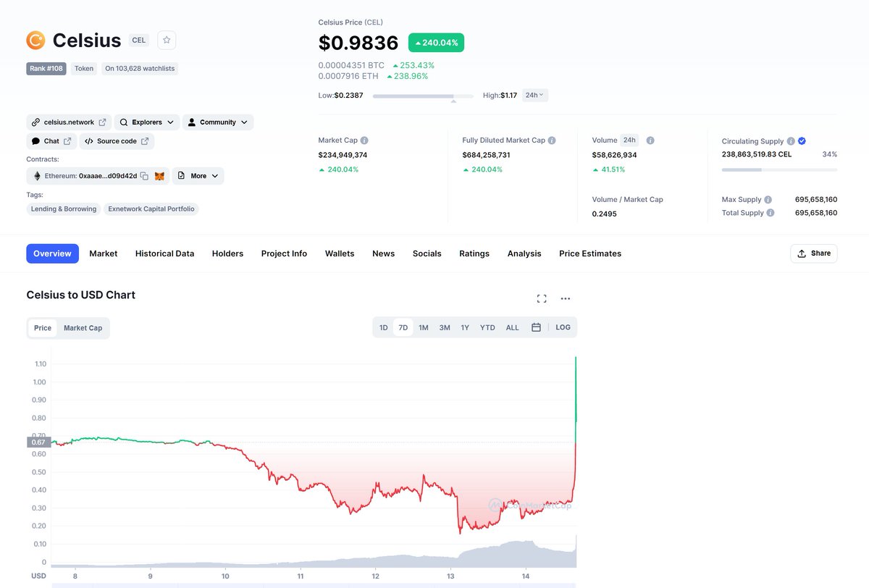Screen dimensions: 869x588
Task: Show Fully Diluted Market Cap info icon
Action: tap(552, 140)
